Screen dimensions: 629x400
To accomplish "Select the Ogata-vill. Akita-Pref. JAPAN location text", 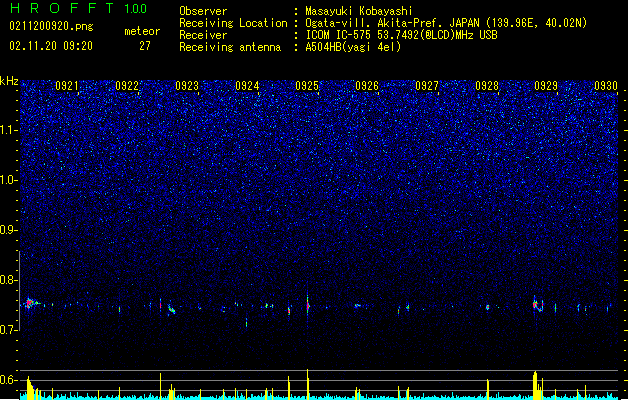I will (x=446, y=23).
